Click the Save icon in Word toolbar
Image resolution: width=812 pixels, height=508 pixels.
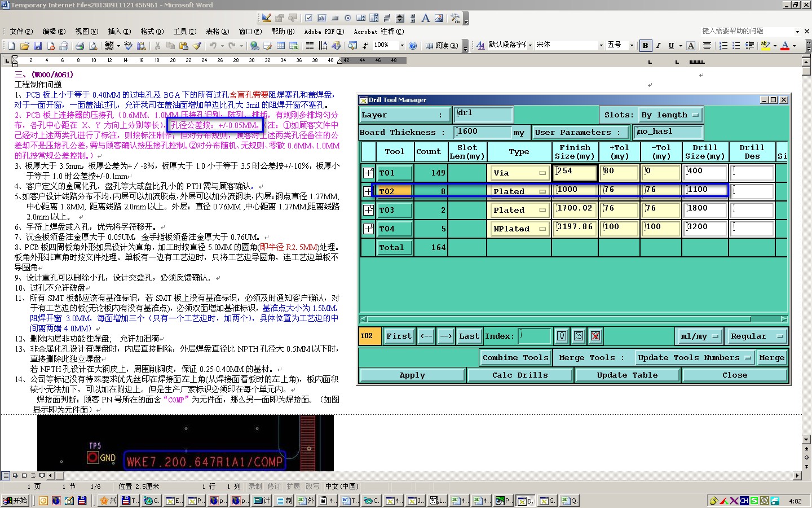(x=38, y=46)
